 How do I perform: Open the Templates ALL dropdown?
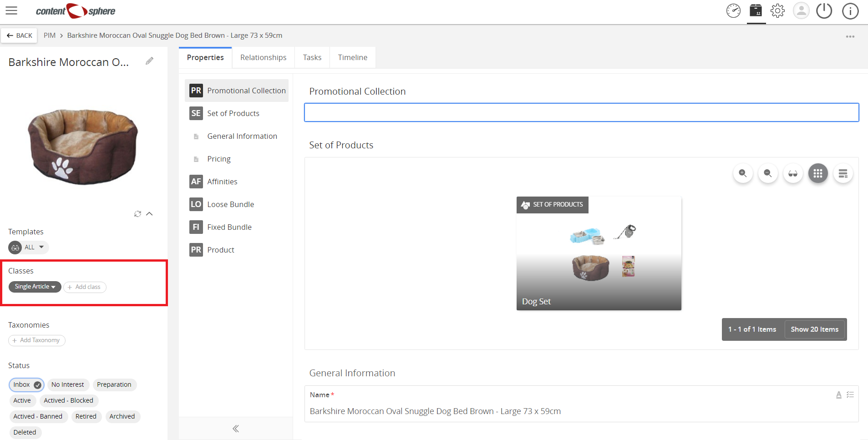coord(29,247)
